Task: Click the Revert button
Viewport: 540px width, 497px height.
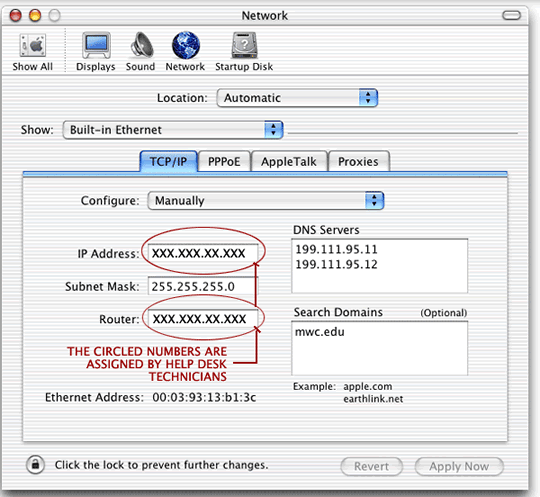Action: pos(371,466)
